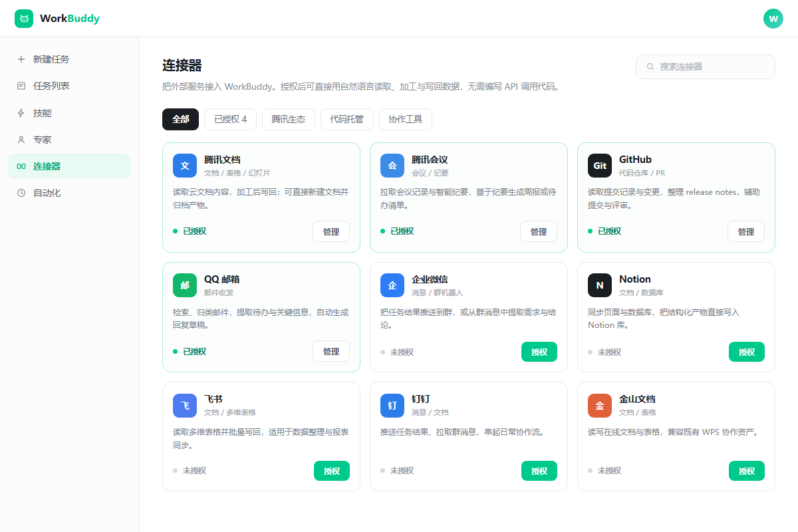Open 自动化 page from sidebar
Viewport: 798px width, 532px height.
pos(69,193)
